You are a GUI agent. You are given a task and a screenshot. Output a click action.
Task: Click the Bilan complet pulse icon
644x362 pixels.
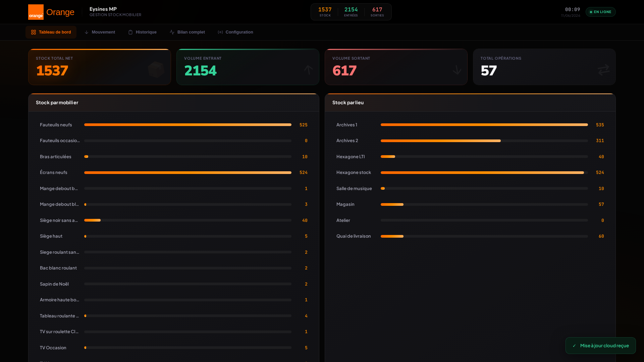point(172,32)
